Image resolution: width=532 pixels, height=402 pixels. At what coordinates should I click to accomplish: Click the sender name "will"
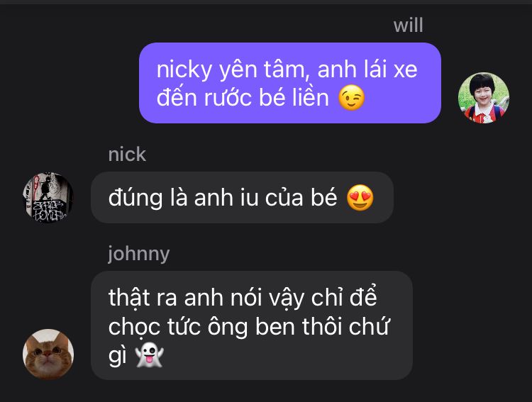[408, 26]
